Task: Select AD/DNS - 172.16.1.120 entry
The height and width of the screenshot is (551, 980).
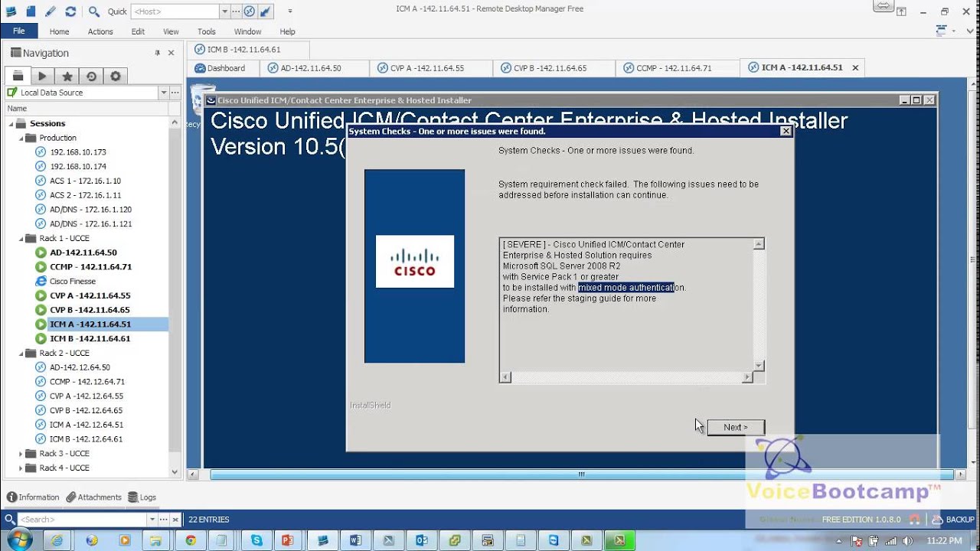Action: pos(90,210)
